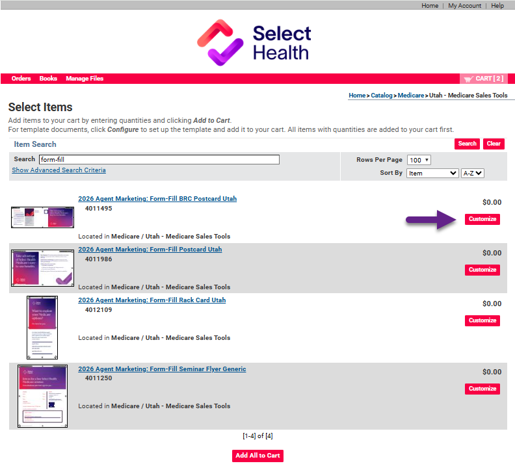Image resolution: width=515 pixels, height=468 pixels.
Task: Click the red Search button
Action: coord(467,144)
